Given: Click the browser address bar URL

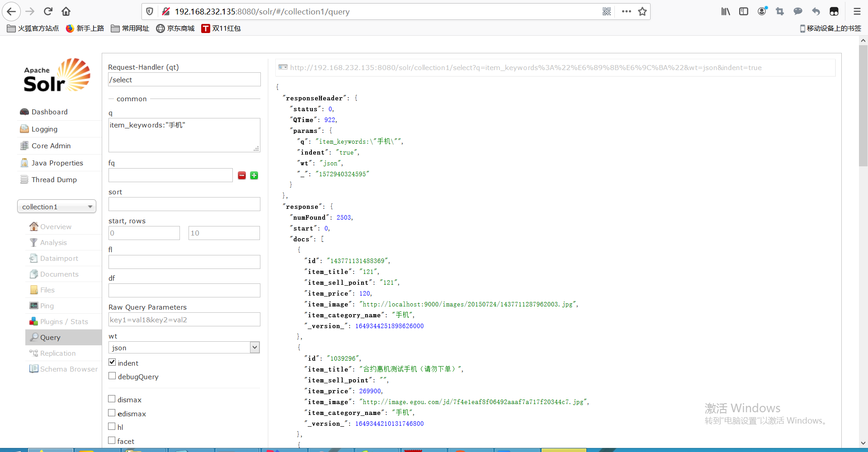Looking at the screenshot, I should click(262, 12).
